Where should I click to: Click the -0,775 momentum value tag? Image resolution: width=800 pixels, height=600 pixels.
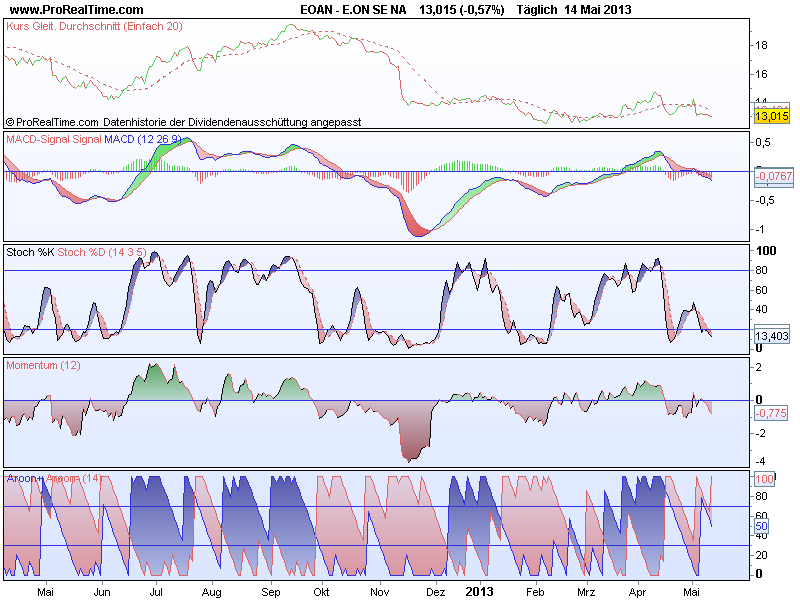click(x=771, y=413)
